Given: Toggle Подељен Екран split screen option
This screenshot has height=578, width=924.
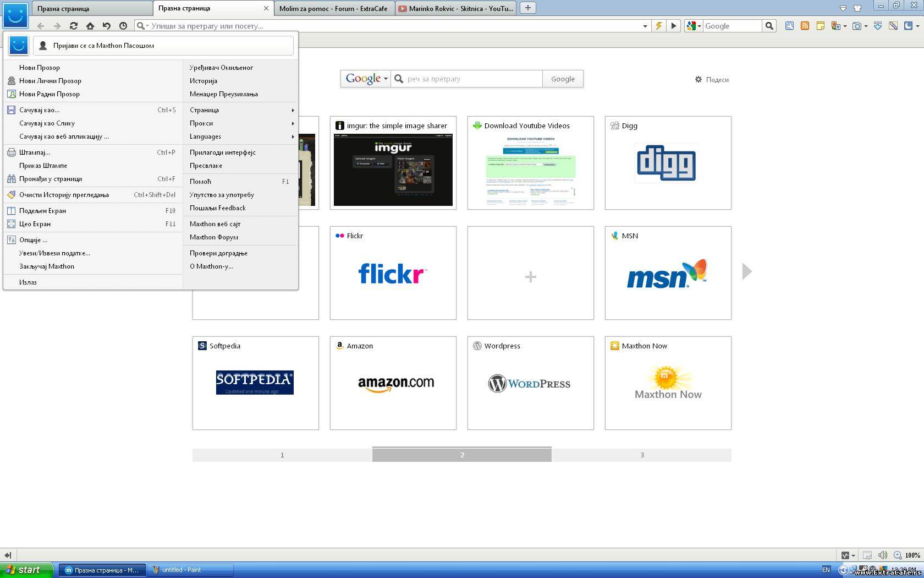Looking at the screenshot, I should [x=43, y=211].
